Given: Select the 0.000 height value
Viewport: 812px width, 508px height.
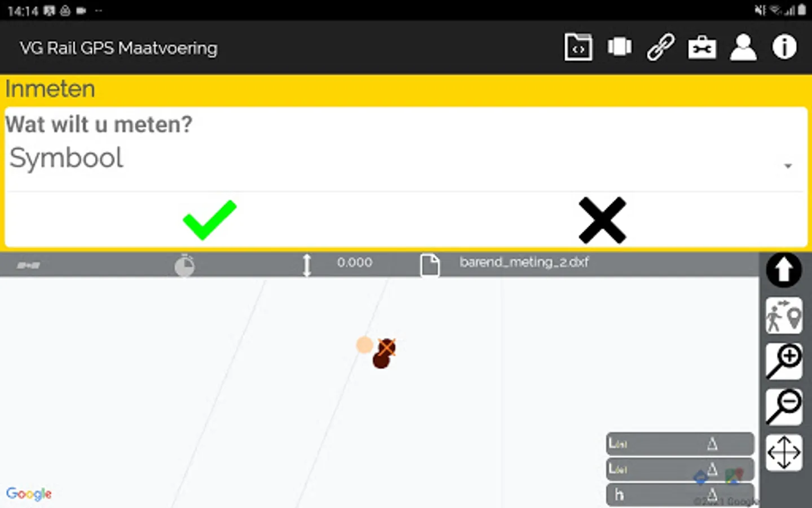Looking at the screenshot, I should click(x=355, y=262).
